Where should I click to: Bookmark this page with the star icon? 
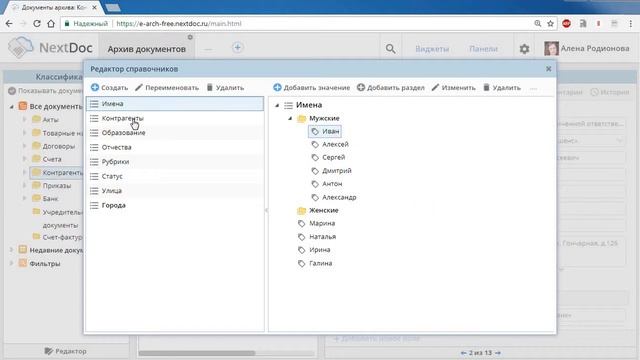tap(550, 24)
